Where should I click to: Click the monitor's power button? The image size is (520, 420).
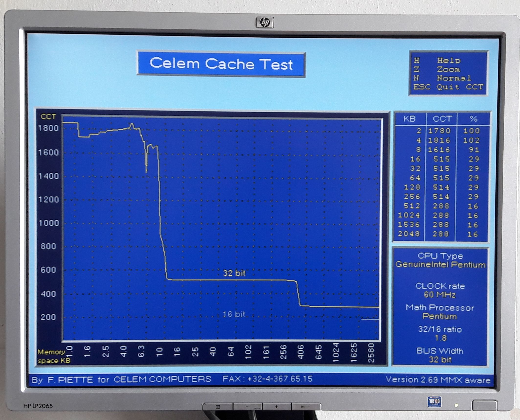click(484, 405)
